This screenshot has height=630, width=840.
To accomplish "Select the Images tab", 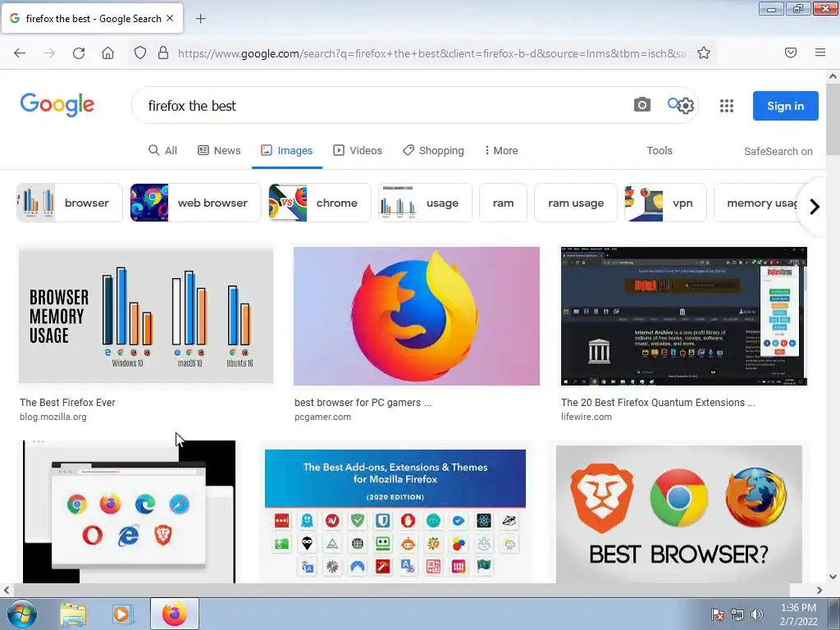I will tap(286, 151).
